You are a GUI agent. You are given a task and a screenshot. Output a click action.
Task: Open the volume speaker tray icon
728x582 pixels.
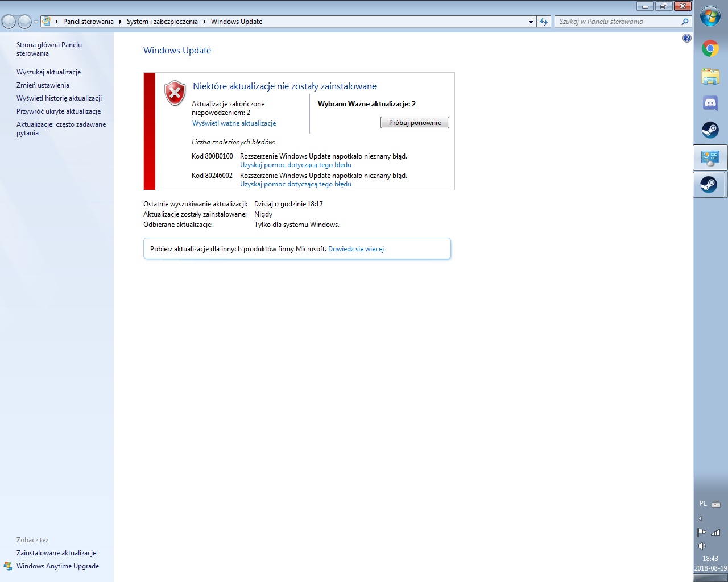point(702,546)
